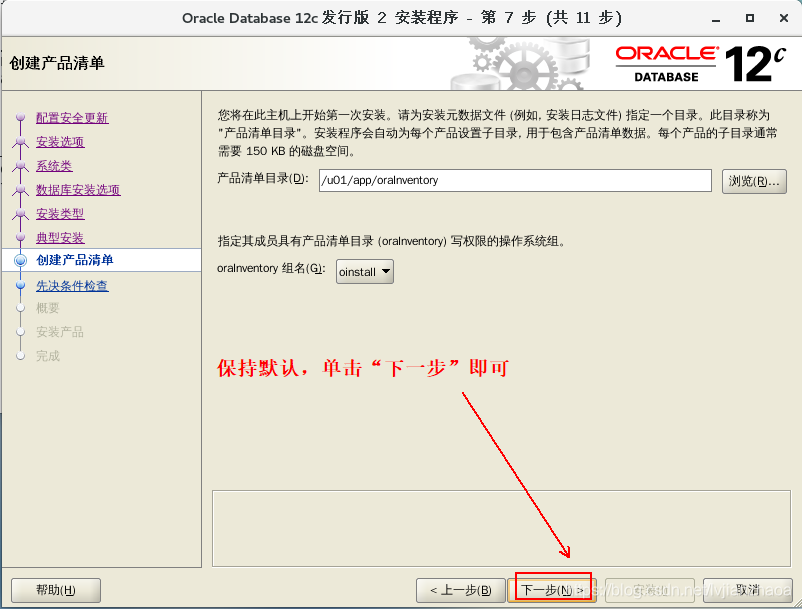Jump to 数据库安装选项 step
802x609 pixels.
78,190
